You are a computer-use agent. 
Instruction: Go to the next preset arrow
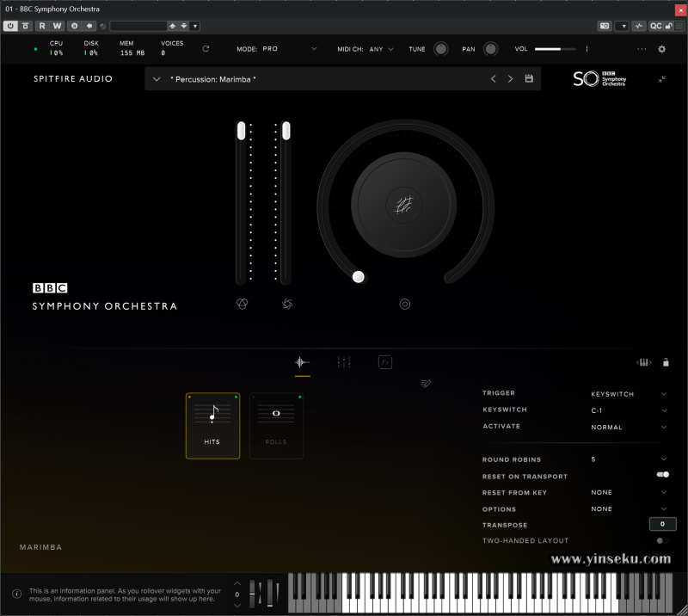pyautogui.click(x=510, y=79)
